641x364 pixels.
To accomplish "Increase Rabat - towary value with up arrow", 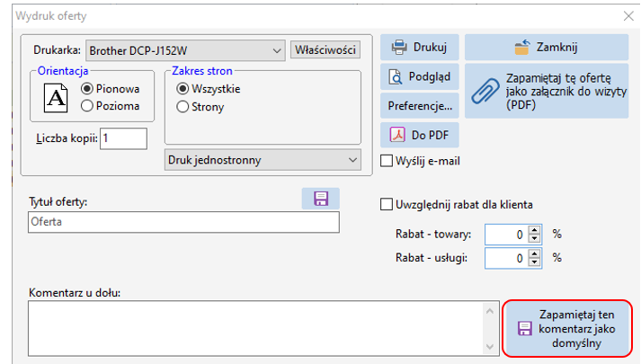I will coord(534,229).
